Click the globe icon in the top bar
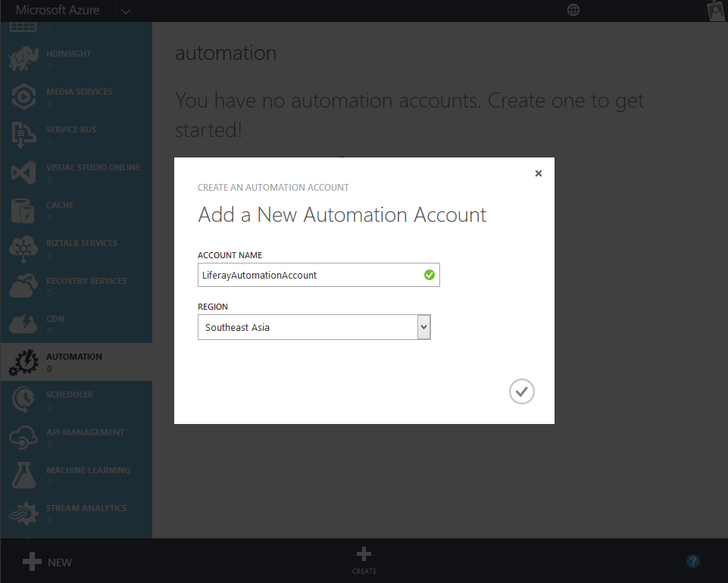Screen dimensions: 728x583 click(573, 10)
